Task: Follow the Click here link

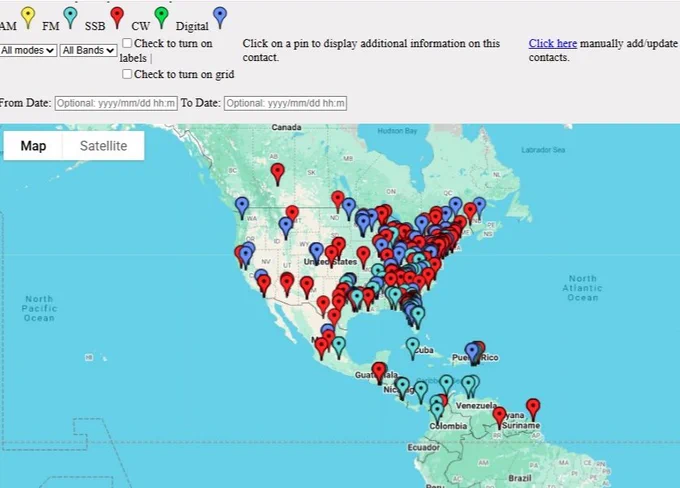Action: [552, 43]
